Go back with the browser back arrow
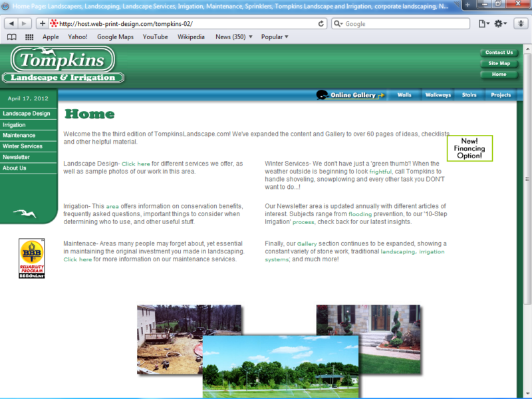This screenshot has height=399, width=532. point(11,23)
